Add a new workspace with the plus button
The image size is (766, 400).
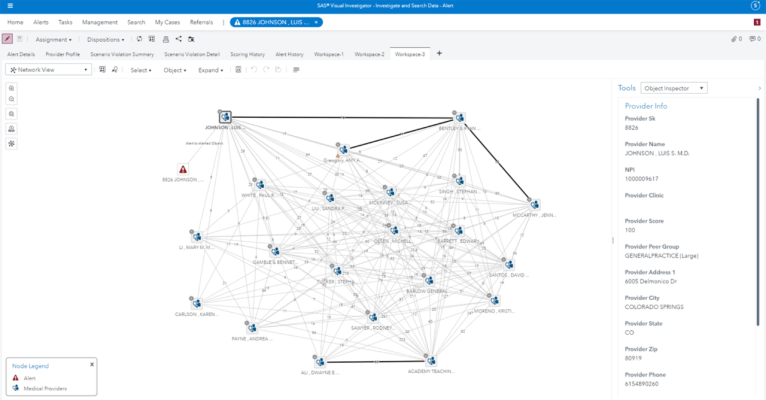439,54
